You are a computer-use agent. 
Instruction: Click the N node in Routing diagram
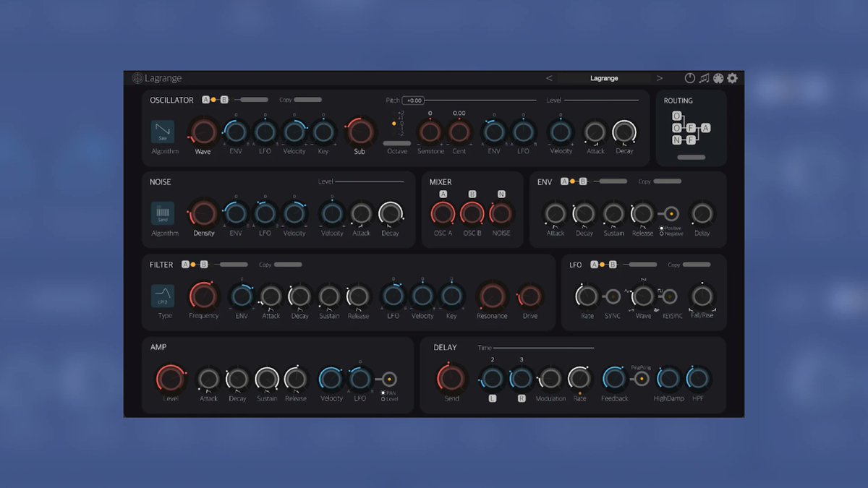pyautogui.click(x=676, y=140)
